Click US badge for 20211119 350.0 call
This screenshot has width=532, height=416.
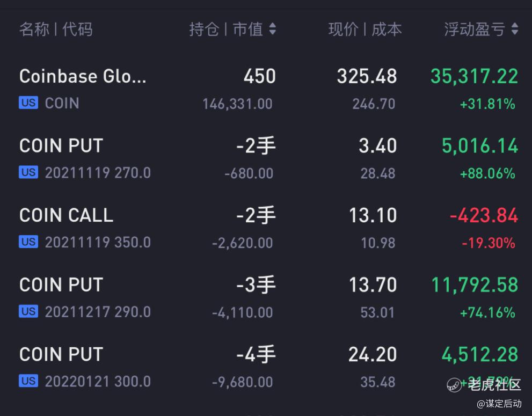(28, 242)
